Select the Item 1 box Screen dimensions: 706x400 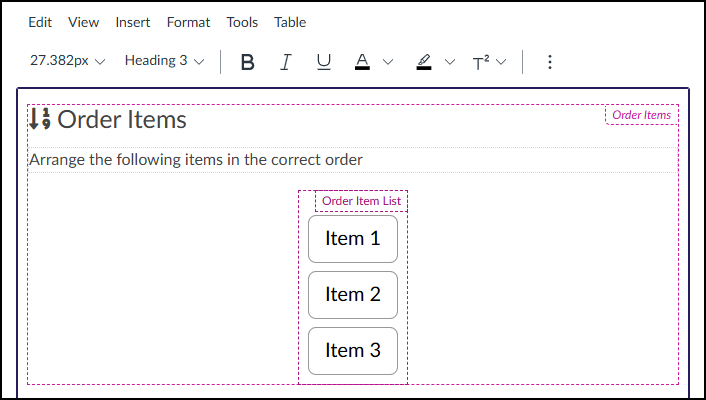pos(353,239)
